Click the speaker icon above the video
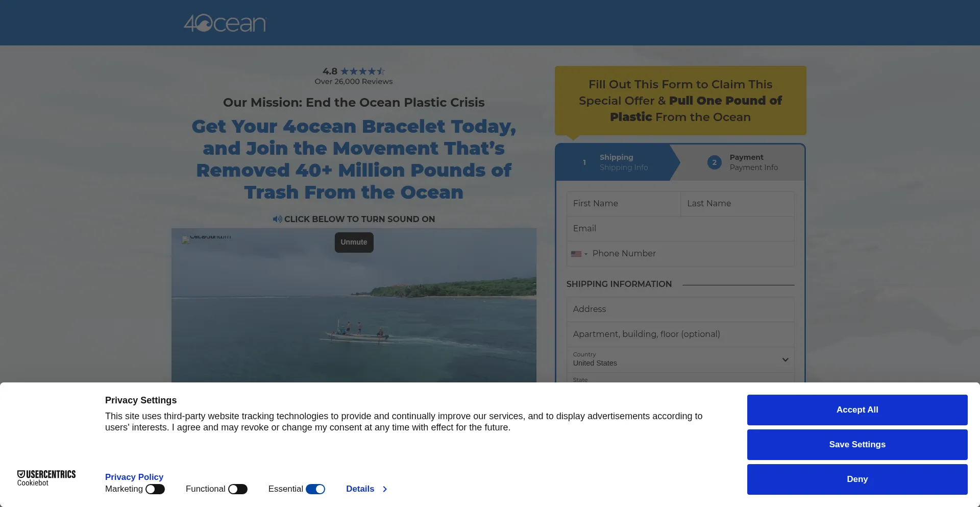 pyautogui.click(x=278, y=219)
